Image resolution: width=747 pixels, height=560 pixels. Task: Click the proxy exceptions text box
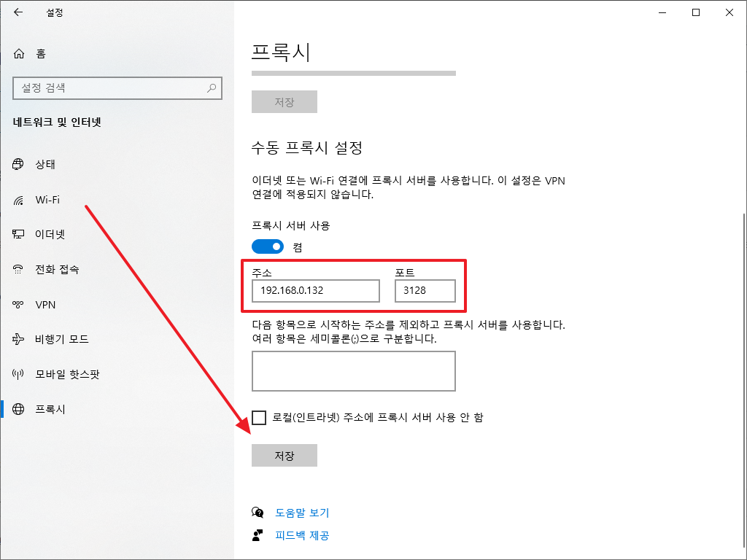point(354,371)
